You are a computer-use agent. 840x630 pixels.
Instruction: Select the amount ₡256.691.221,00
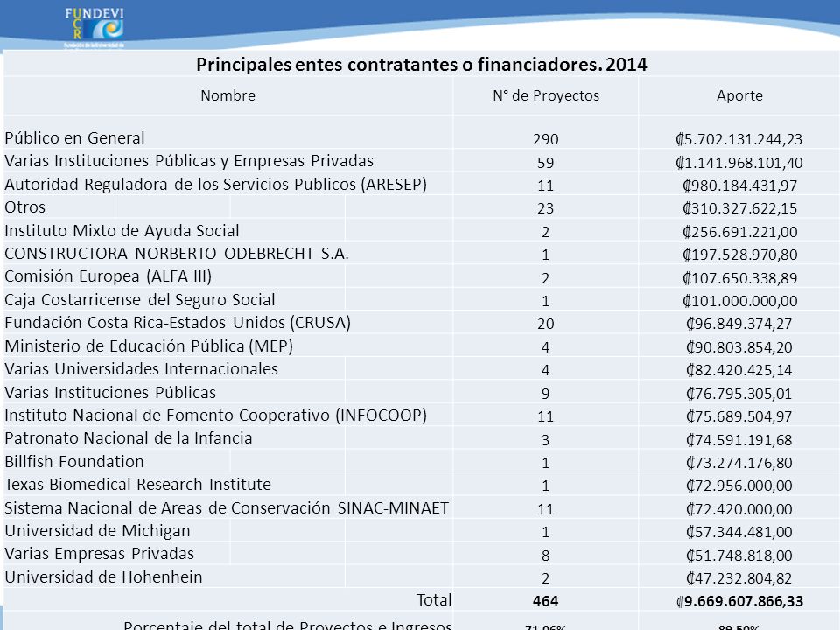740,232
